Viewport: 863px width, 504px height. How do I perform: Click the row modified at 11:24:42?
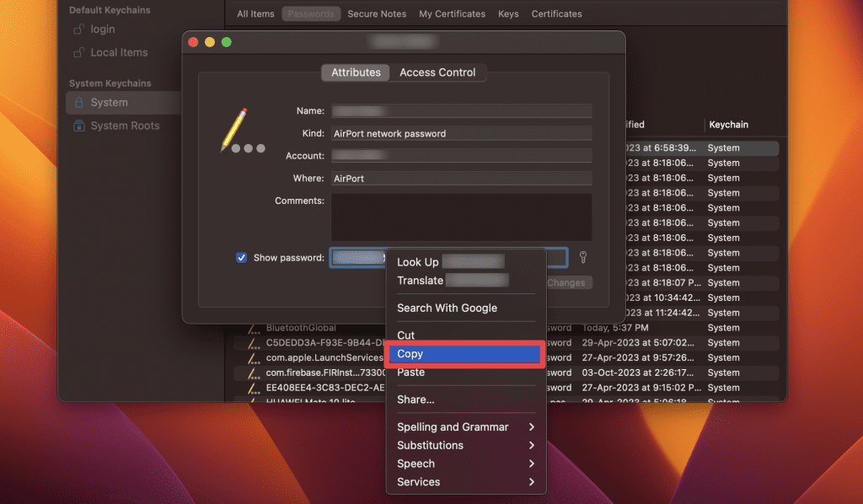[702, 313]
